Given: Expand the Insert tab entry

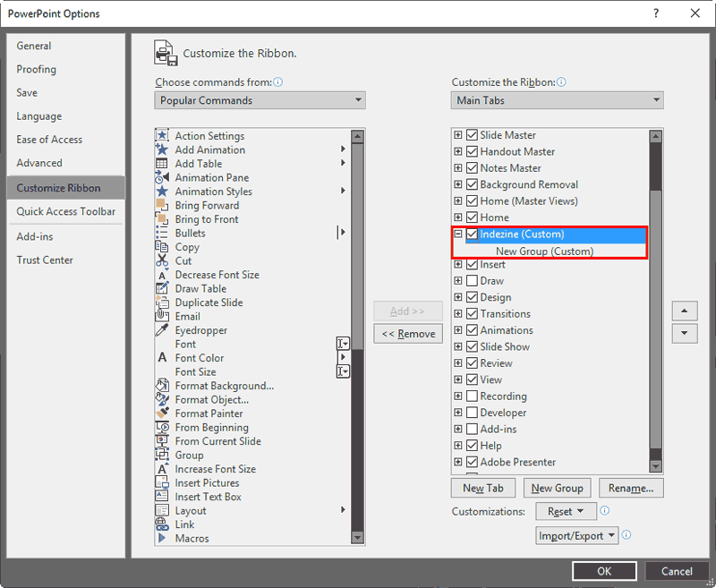Looking at the screenshot, I should pyautogui.click(x=458, y=264).
